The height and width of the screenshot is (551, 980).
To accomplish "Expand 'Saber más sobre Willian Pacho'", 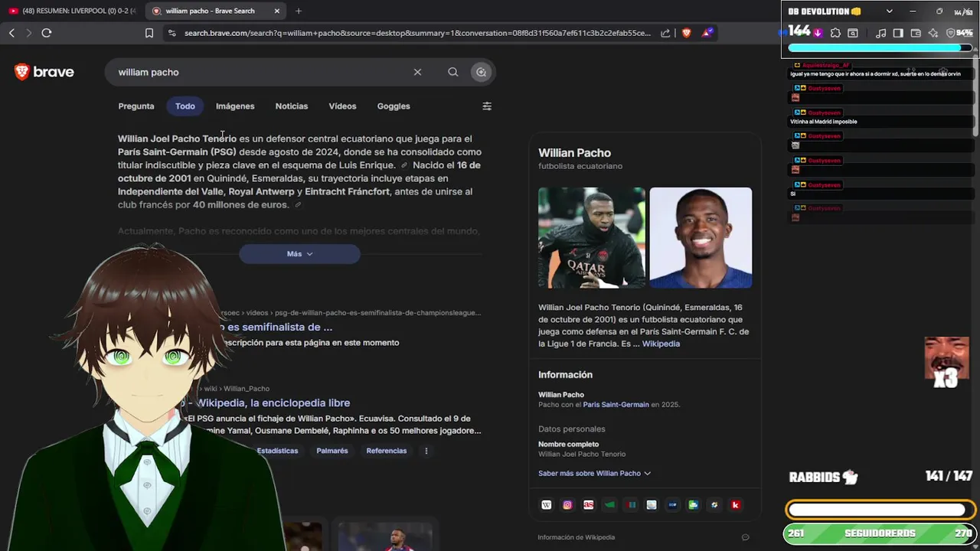I will 594,473.
